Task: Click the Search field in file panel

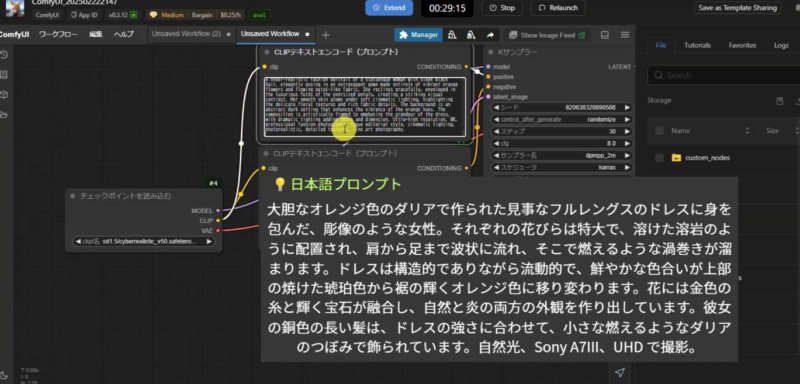Action: pos(723,75)
